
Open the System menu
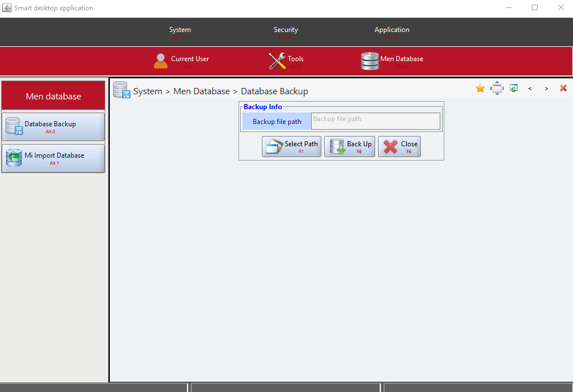(x=180, y=31)
